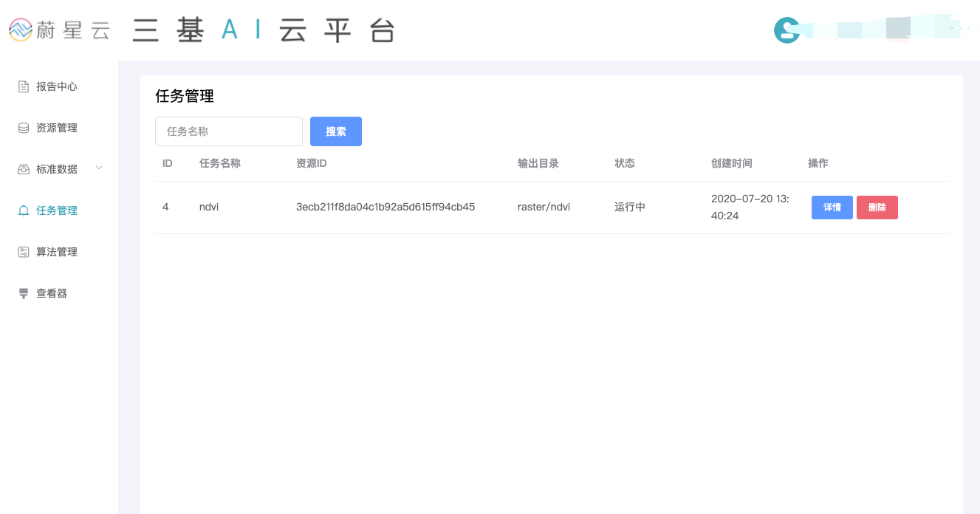Click the 三基AI云平台 header title
Screen dimensions: 980x514
[x=264, y=31]
